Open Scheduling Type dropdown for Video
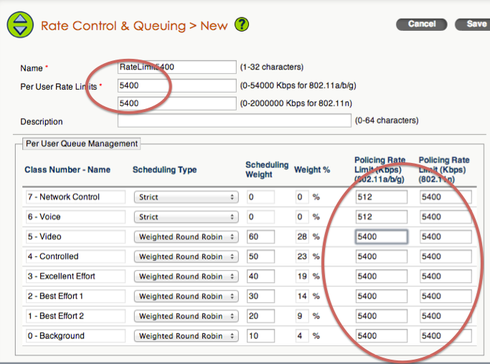Image resolution: width=490 pixels, height=364 pixels. (x=186, y=237)
